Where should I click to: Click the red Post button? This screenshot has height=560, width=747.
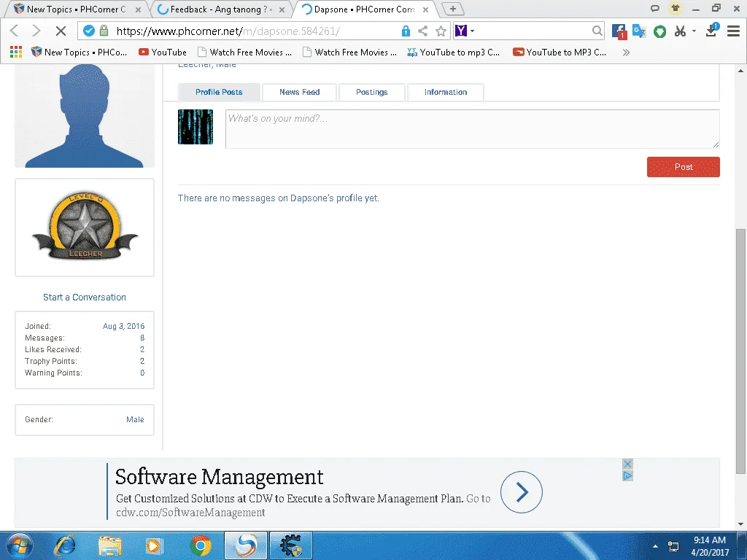point(683,167)
